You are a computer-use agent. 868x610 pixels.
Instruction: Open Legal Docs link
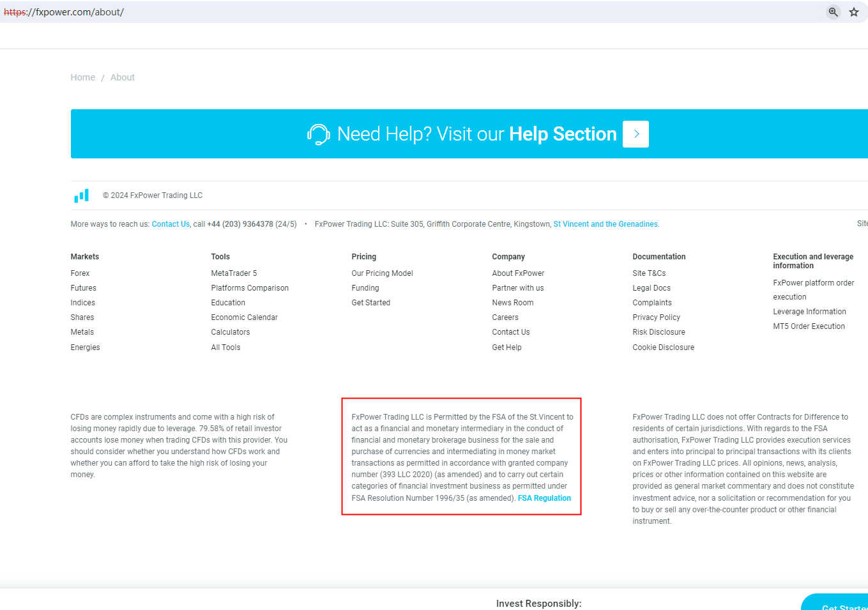[651, 288]
